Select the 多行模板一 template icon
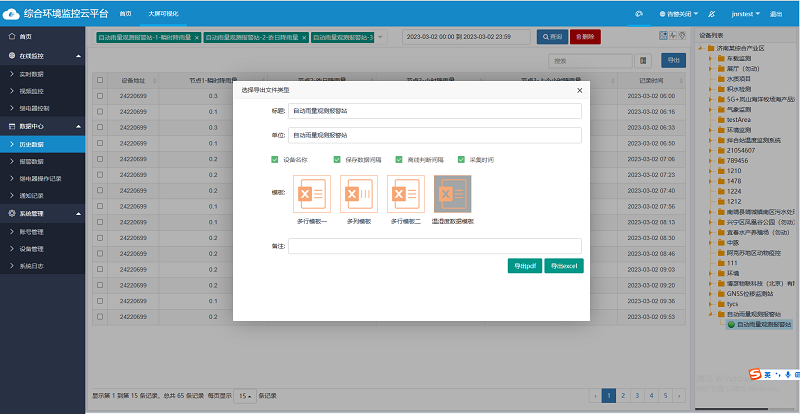800x414 pixels. click(x=313, y=194)
